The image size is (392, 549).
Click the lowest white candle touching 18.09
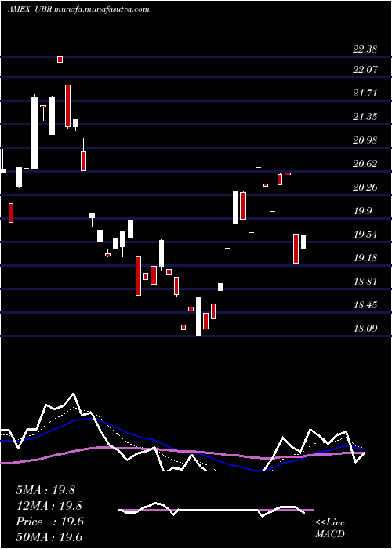point(198,317)
